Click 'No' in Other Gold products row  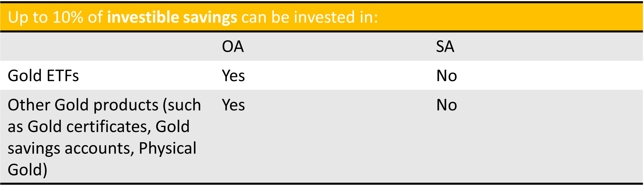click(447, 105)
